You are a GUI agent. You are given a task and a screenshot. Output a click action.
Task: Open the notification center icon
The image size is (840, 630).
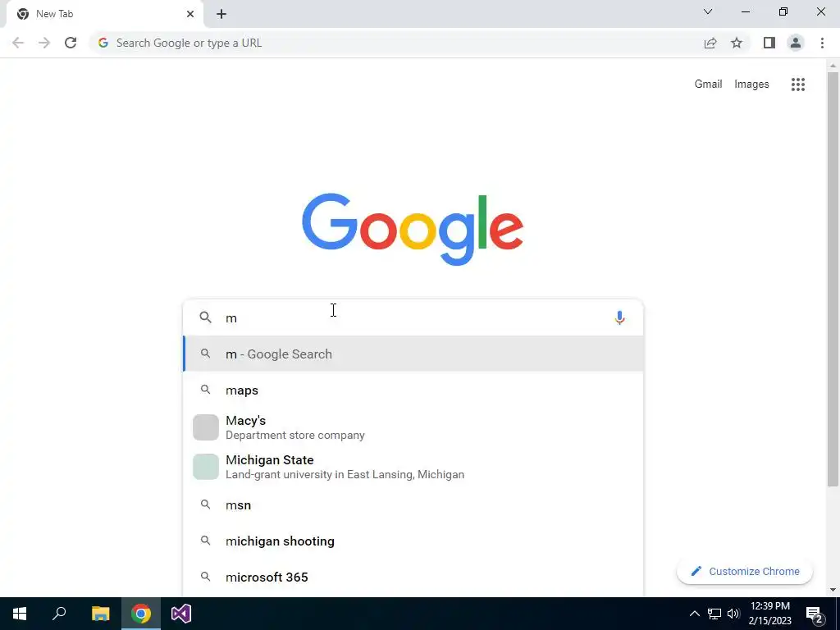pyautogui.click(x=815, y=614)
